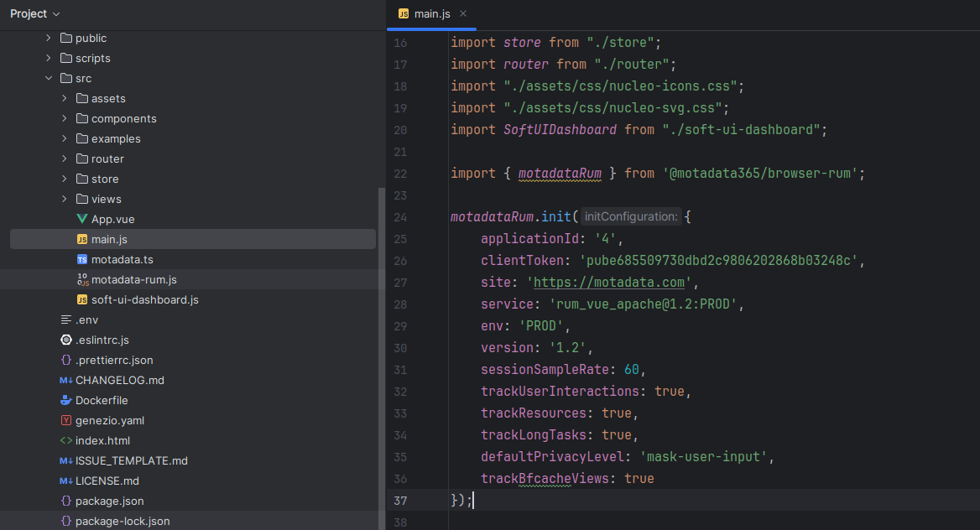
Task: Select motadata-rum.js in project tree
Action: 133,279
